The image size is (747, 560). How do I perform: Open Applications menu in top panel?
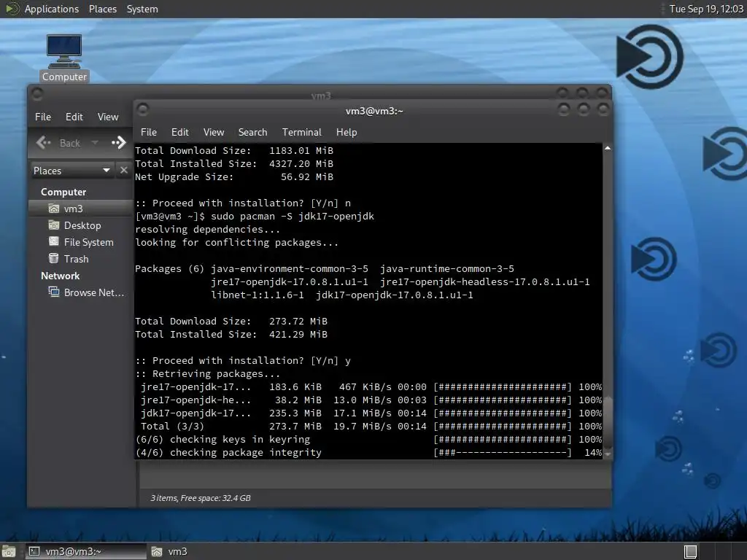coord(52,9)
